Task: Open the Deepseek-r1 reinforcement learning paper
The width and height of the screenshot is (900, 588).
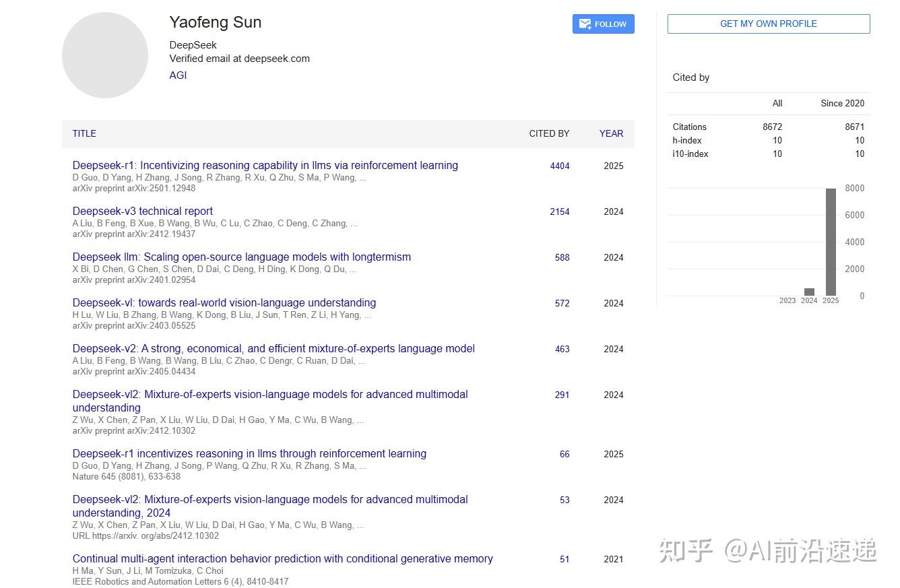Action: pyautogui.click(x=265, y=165)
